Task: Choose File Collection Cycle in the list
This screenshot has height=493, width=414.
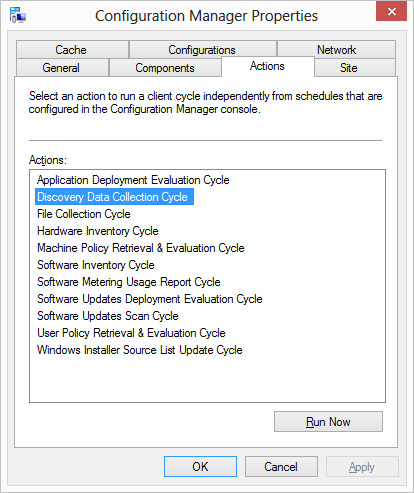Action: coord(84,214)
